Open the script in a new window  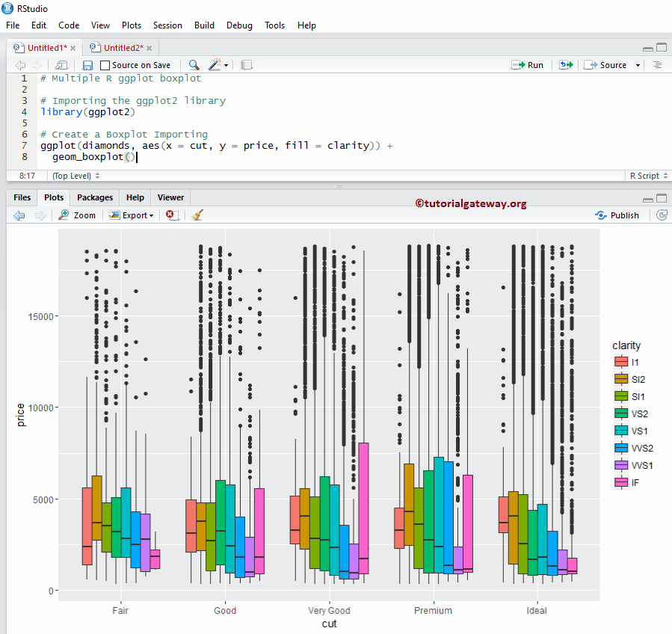point(61,64)
